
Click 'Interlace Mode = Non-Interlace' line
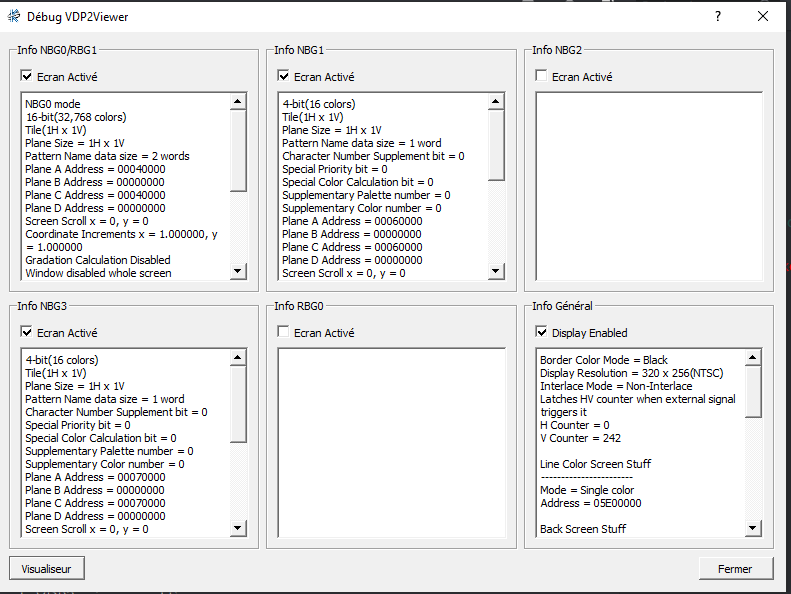coord(616,386)
